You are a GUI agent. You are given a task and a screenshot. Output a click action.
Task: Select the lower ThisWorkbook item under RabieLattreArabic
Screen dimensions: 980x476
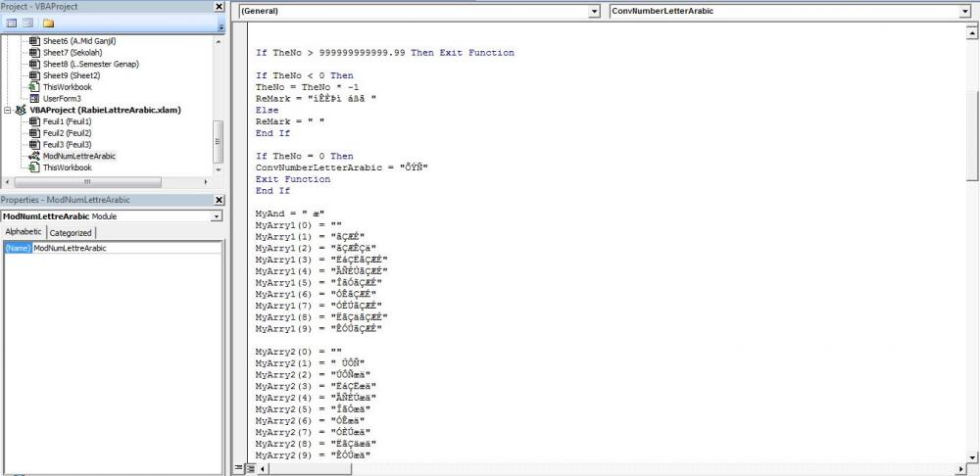(67, 167)
